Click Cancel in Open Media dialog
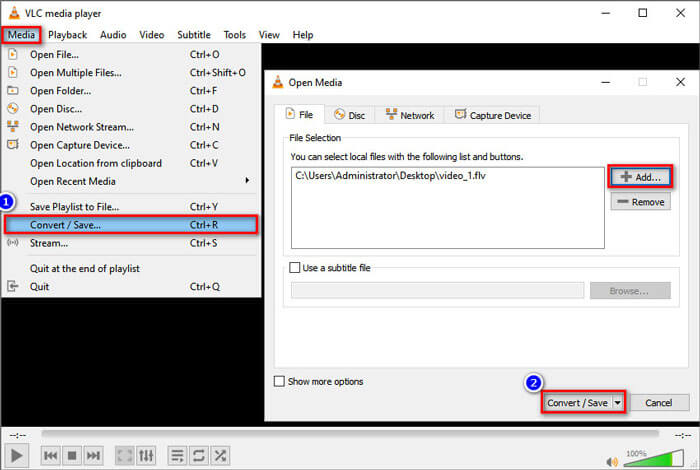700x470 pixels. 658,403
